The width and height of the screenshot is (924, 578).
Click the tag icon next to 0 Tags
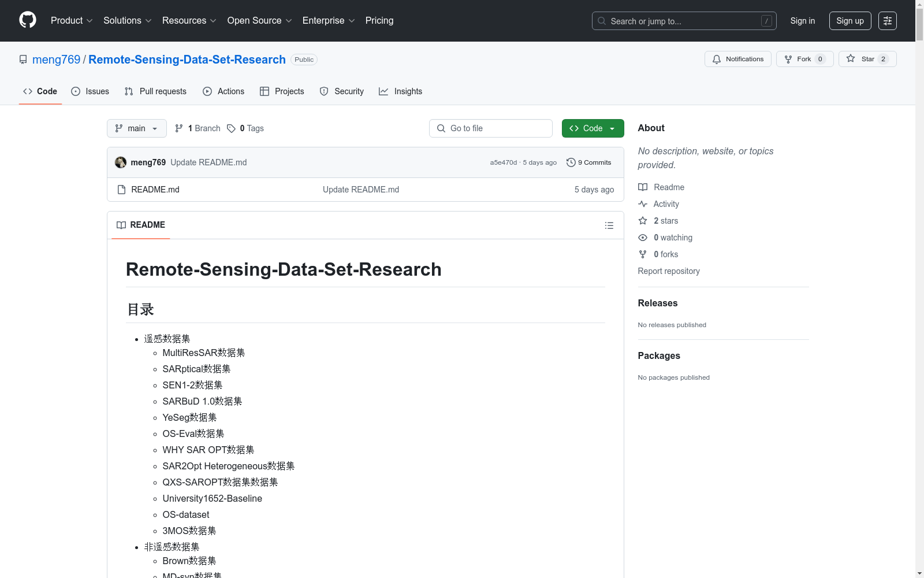tap(231, 128)
